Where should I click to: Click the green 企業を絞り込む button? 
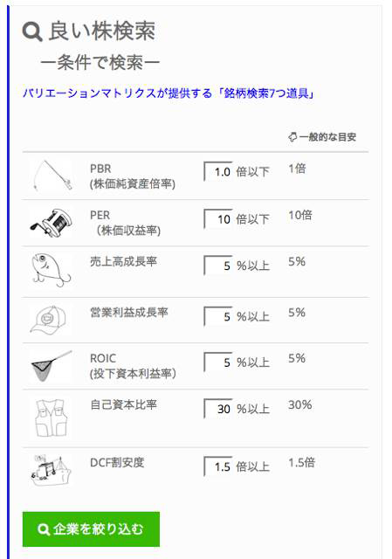click(x=91, y=529)
